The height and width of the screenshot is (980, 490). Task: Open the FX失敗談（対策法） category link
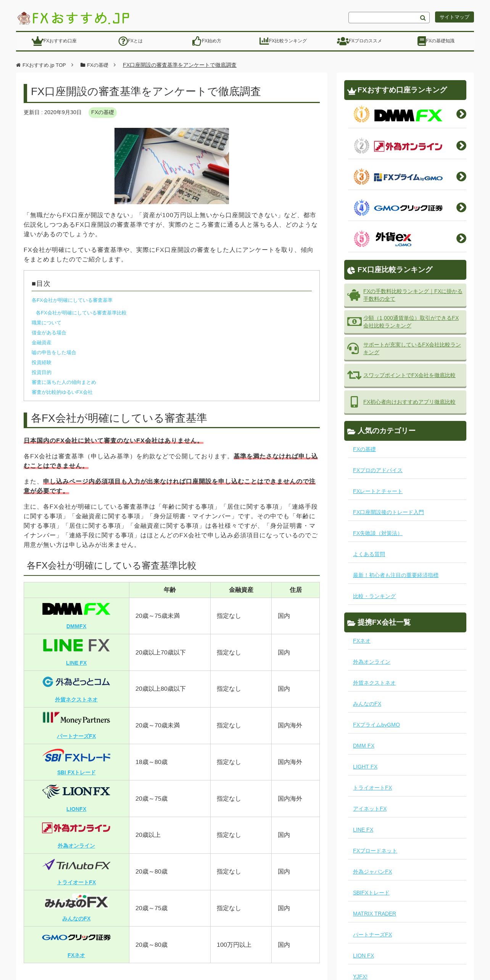(377, 533)
